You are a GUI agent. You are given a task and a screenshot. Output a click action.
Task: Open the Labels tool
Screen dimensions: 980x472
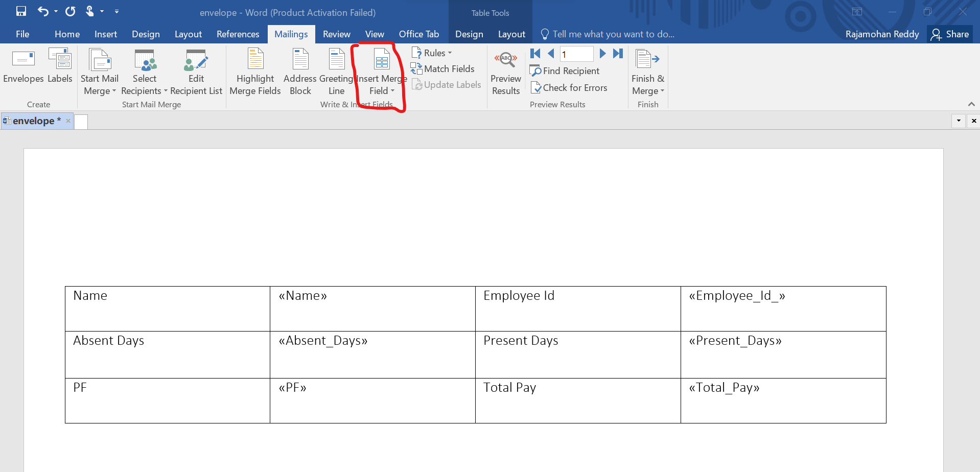(60, 66)
